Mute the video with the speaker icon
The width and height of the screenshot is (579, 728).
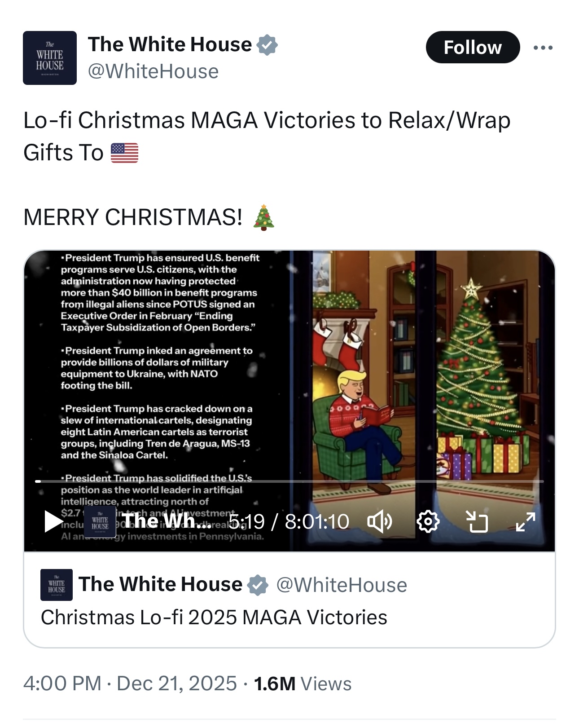point(380,521)
